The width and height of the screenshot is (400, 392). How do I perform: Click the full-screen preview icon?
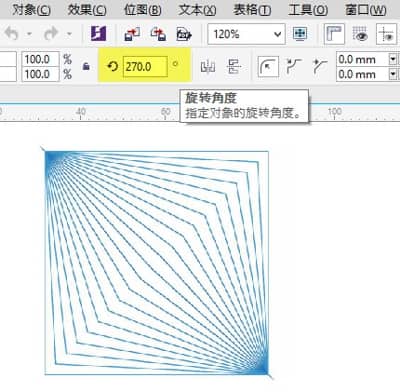pos(300,34)
